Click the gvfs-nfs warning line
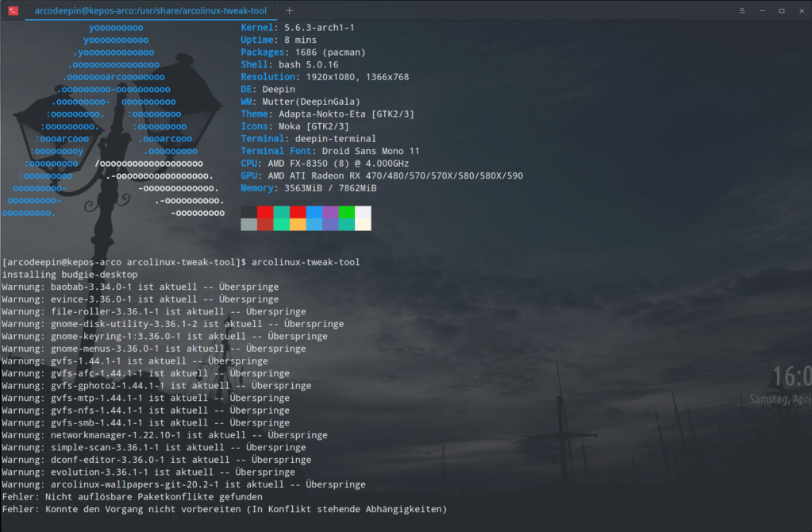Screen dimensions: 812x532 pos(146,411)
